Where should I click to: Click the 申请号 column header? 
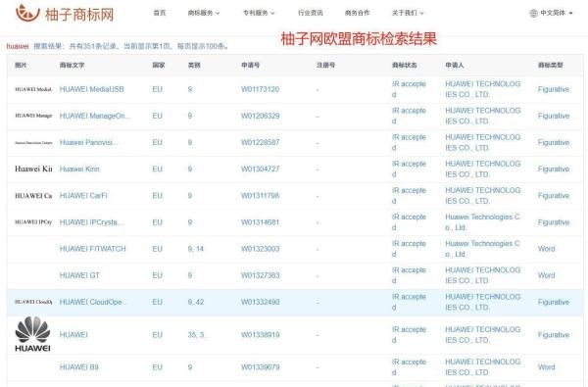[251, 66]
